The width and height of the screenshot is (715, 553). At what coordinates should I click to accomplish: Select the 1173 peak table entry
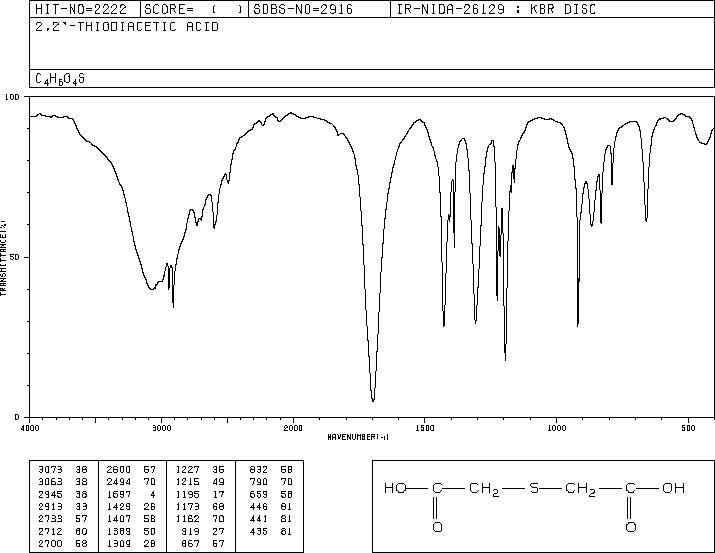coord(187,506)
